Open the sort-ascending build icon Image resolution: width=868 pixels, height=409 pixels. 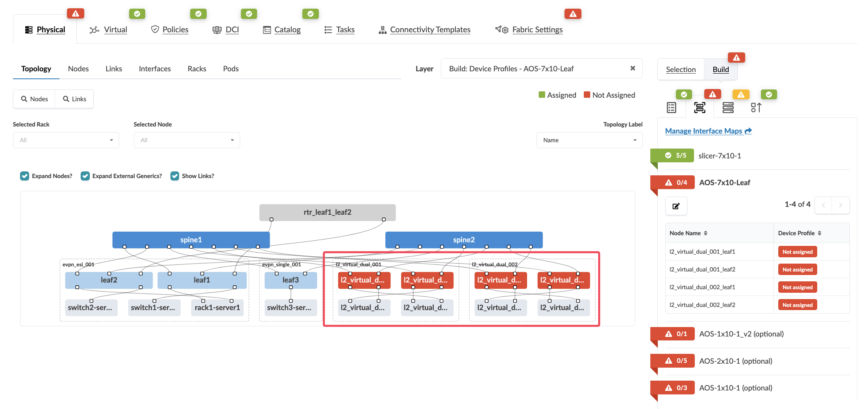click(756, 108)
